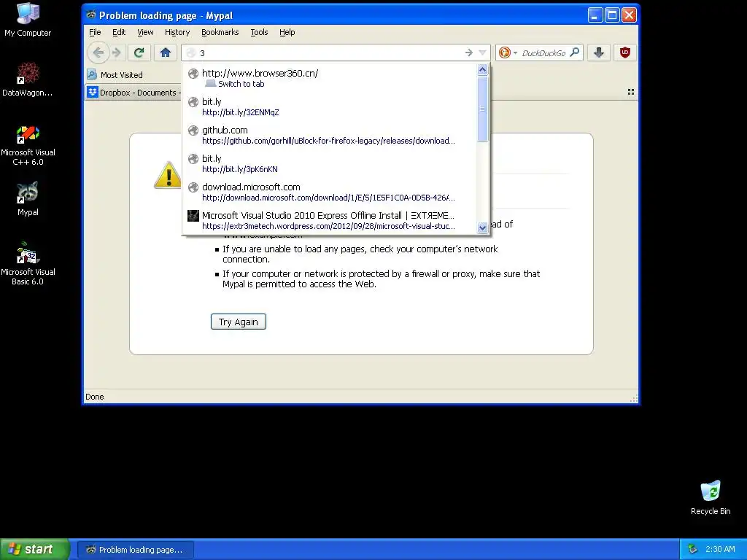Viewport: 747px width, 560px height.
Task: Select the Microsoft Visual Basic 6.0 shortcut
Action: coord(28,264)
